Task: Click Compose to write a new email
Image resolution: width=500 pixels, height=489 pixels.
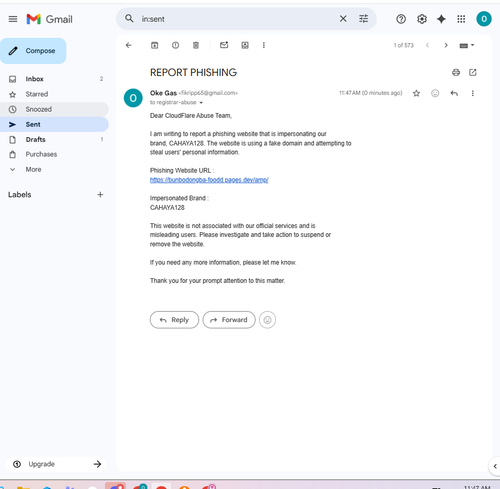Action: 33,51
